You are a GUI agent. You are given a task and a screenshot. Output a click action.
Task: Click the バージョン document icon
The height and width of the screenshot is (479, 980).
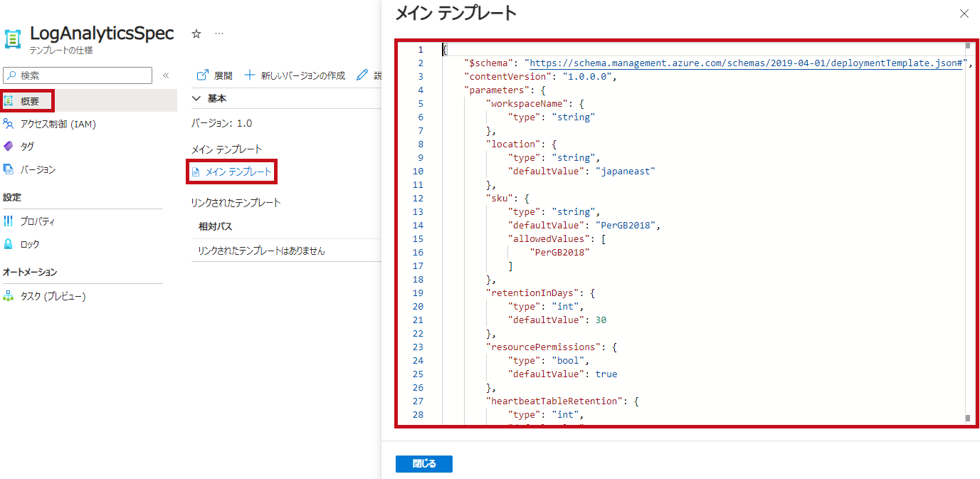click(9, 169)
